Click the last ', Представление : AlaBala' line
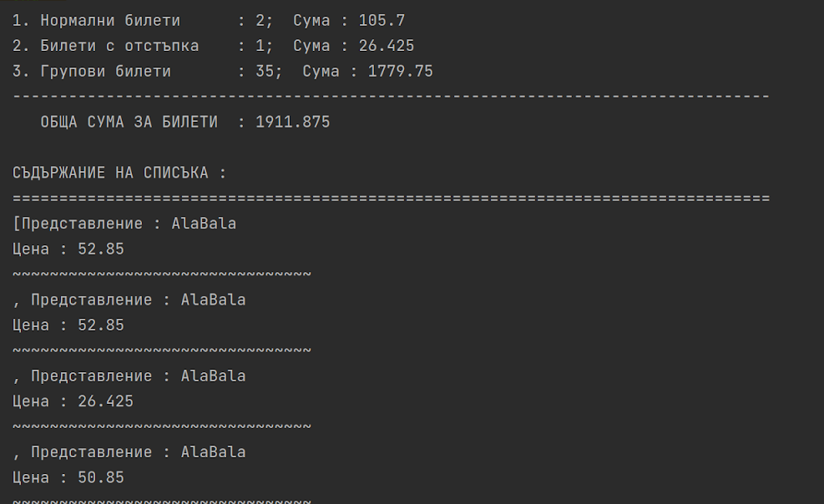 click(129, 452)
